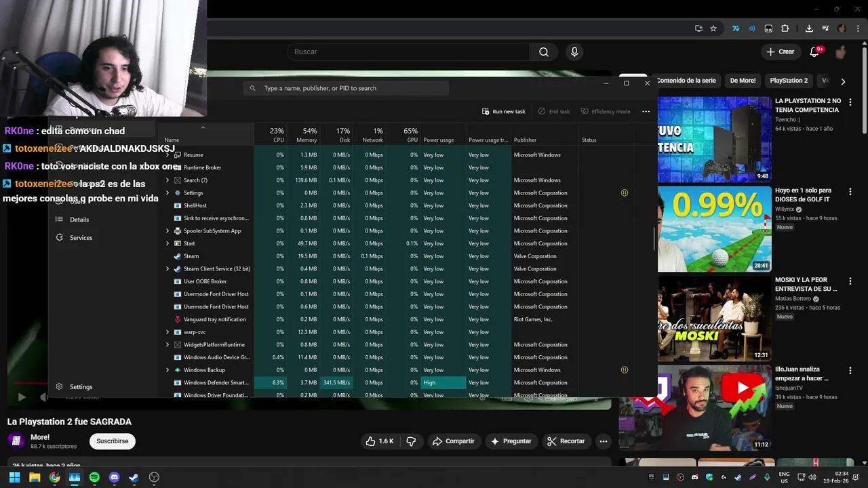
Task: Expand the Windows Backup process row
Action: point(167,370)
